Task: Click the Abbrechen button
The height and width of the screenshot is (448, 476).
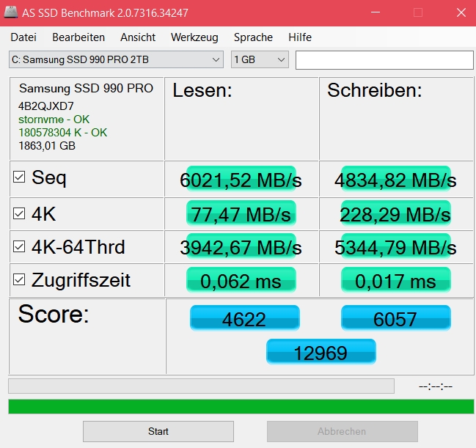Action: coord(342,431)
